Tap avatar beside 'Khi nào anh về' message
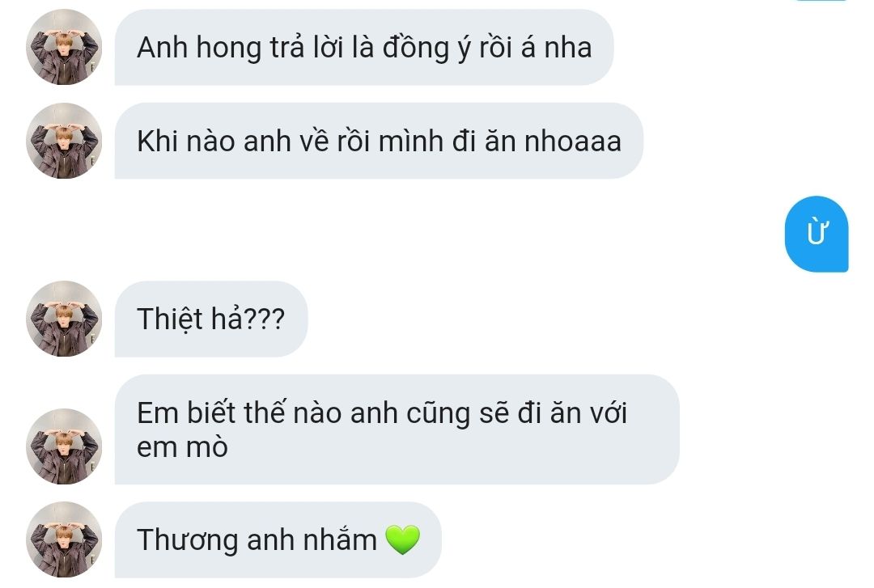The image size is (874, 588). pos(64,141)
